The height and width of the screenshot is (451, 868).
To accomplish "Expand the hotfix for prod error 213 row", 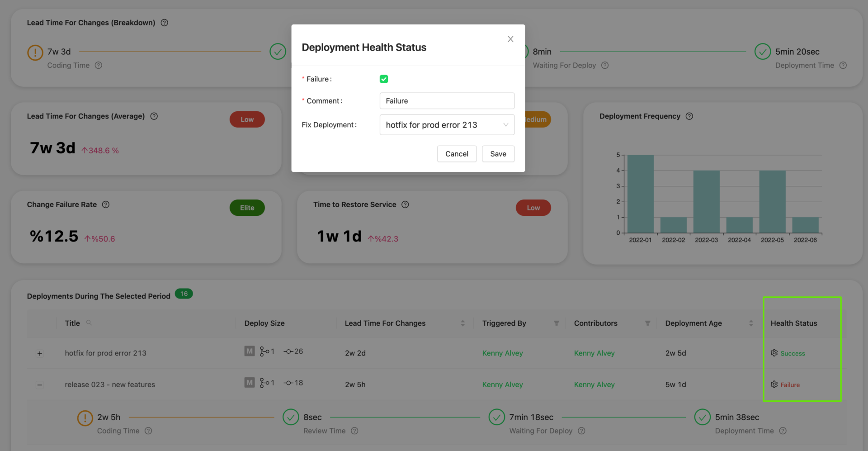I will (x=40, y=354).
